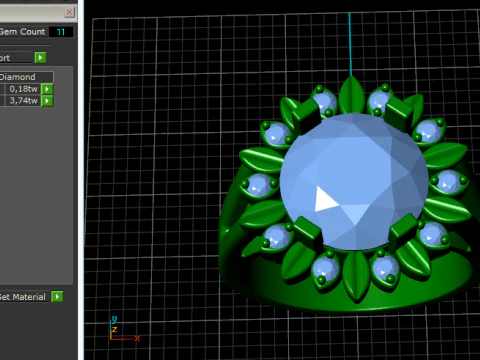Select the Diamond material field

coord(26,77)
